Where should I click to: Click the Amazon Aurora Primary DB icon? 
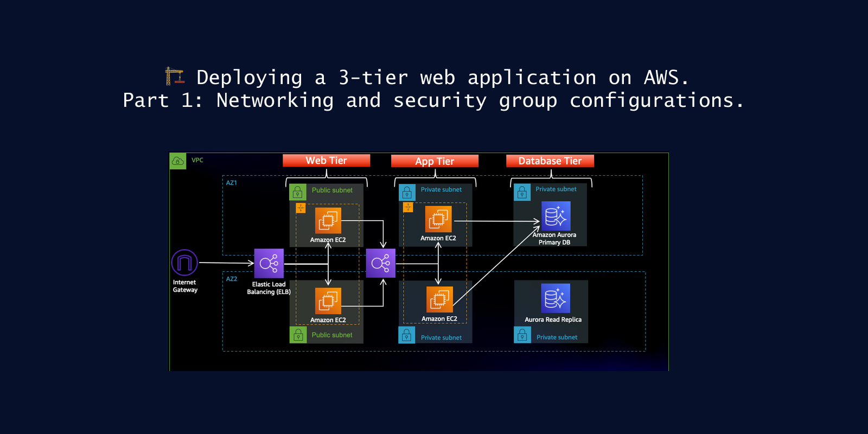[556, 216]
